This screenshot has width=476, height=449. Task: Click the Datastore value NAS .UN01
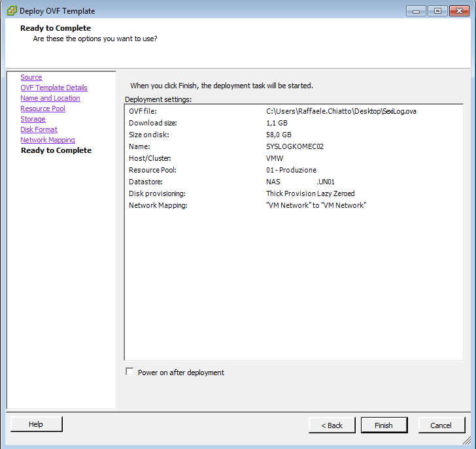point(300,182)
